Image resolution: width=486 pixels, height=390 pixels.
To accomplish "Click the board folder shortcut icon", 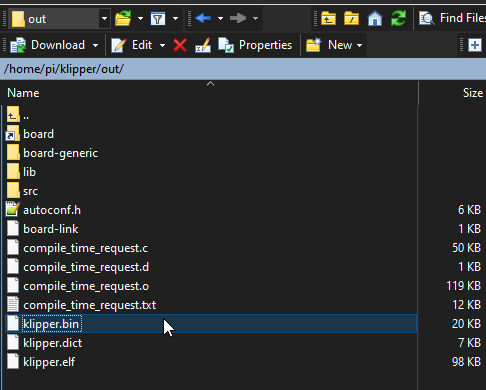I will click(13, 134).
